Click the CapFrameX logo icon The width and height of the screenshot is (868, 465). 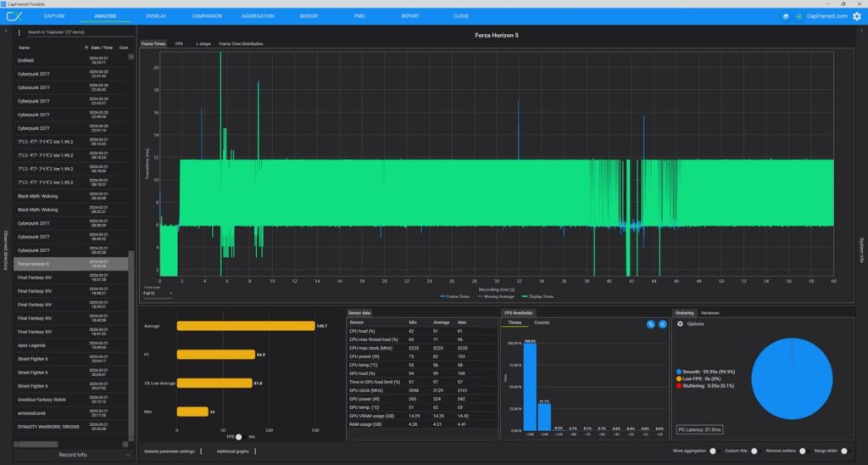point(14,16)
